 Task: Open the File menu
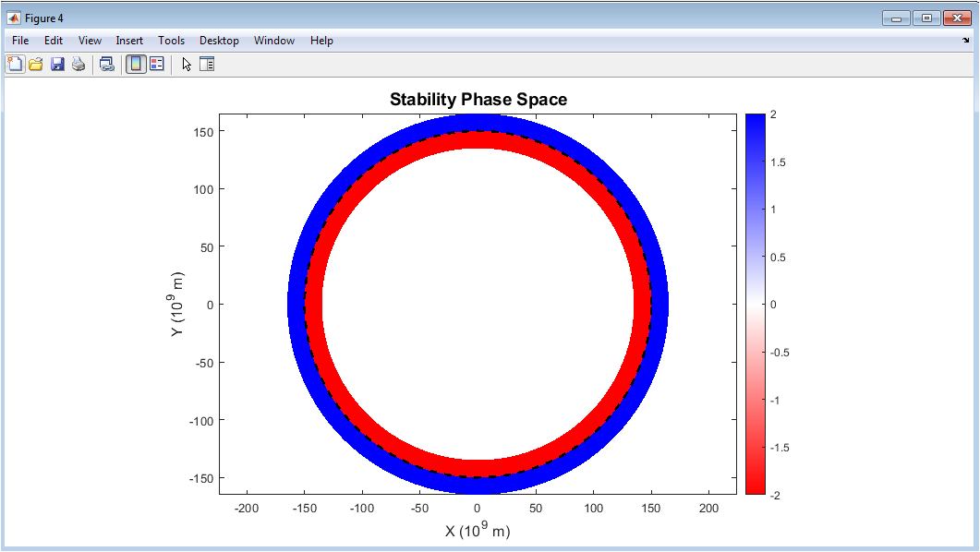click(x=20, y=41)
